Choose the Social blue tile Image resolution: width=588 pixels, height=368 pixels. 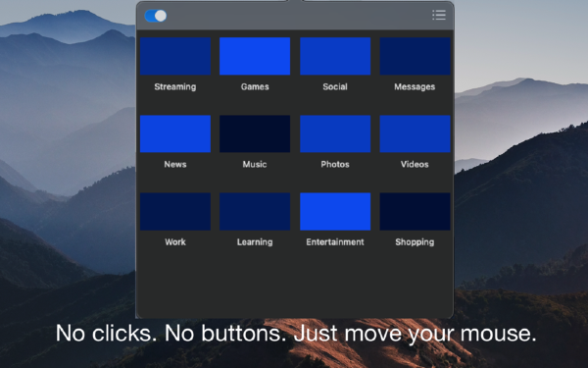[x=335, y=56]
